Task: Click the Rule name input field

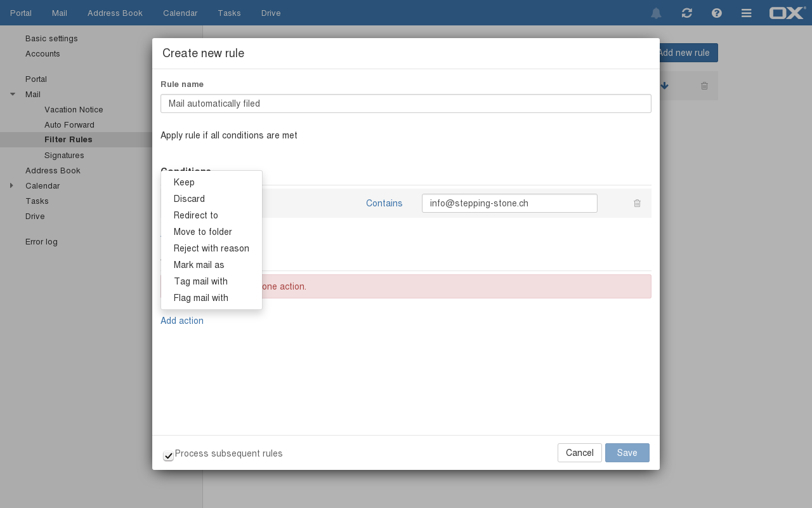Action: [x=405, y=104]
